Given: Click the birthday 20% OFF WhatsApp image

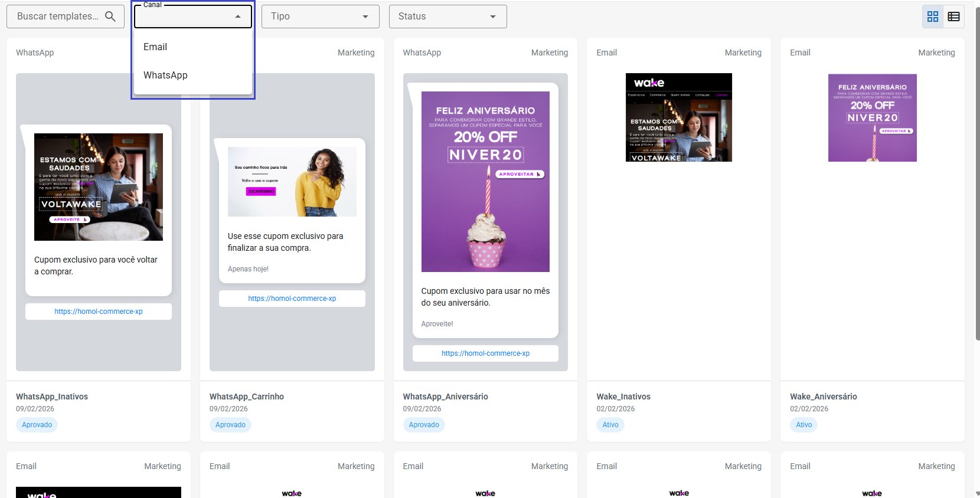Looking at the screenshot, I should pos(485,182).
